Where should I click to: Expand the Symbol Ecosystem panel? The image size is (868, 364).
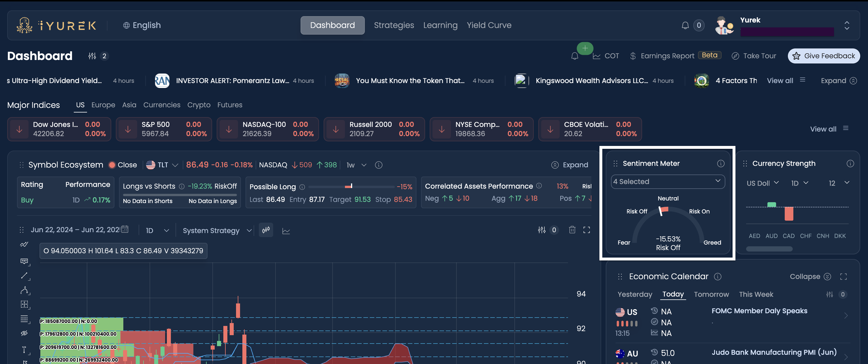(x=569, y=165)
